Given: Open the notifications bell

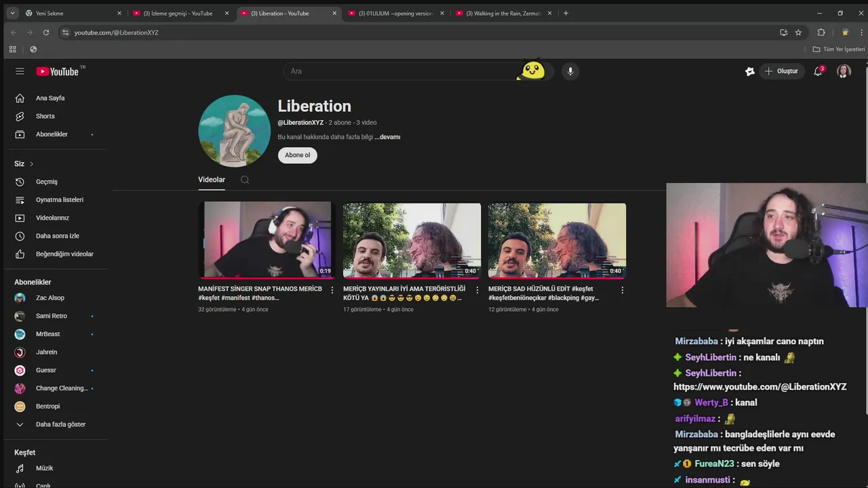Looking at the screenshot, I should 818,71.
